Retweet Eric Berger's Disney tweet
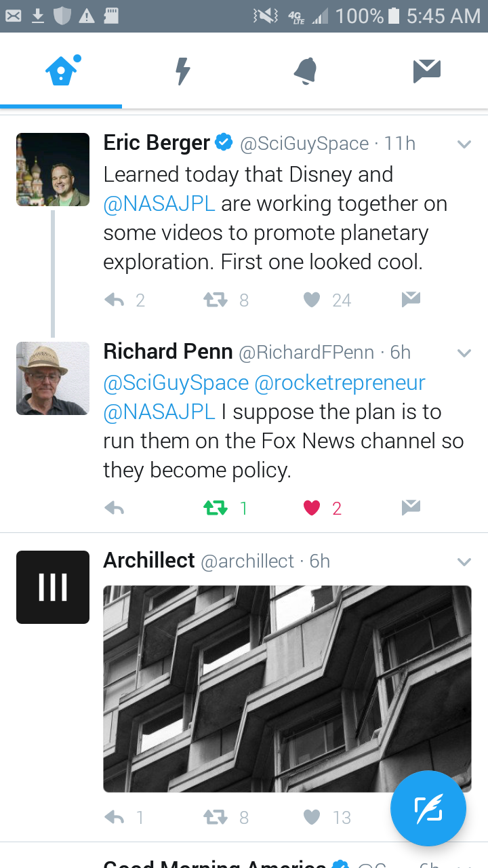488x868 pixels. point(216,300)
